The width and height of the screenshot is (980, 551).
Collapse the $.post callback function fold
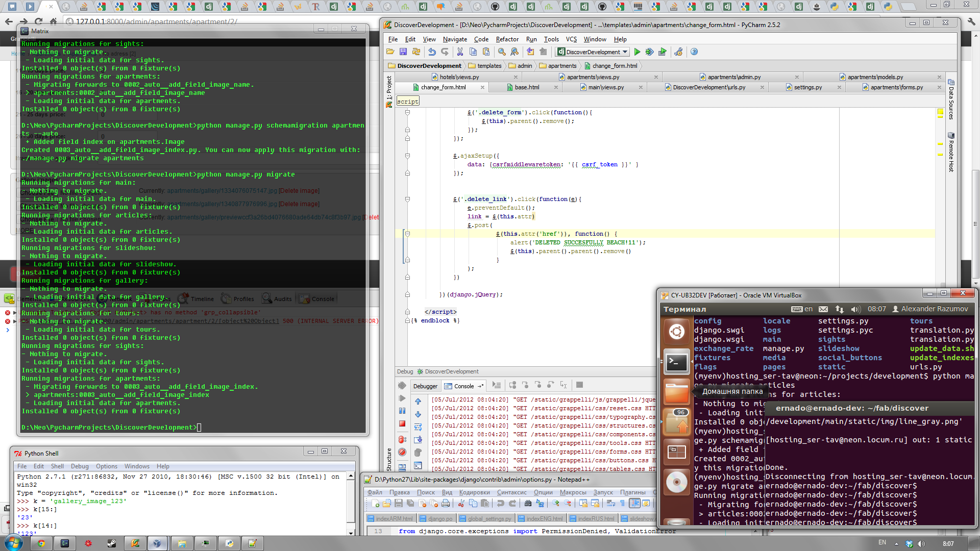tap(407, 234)
